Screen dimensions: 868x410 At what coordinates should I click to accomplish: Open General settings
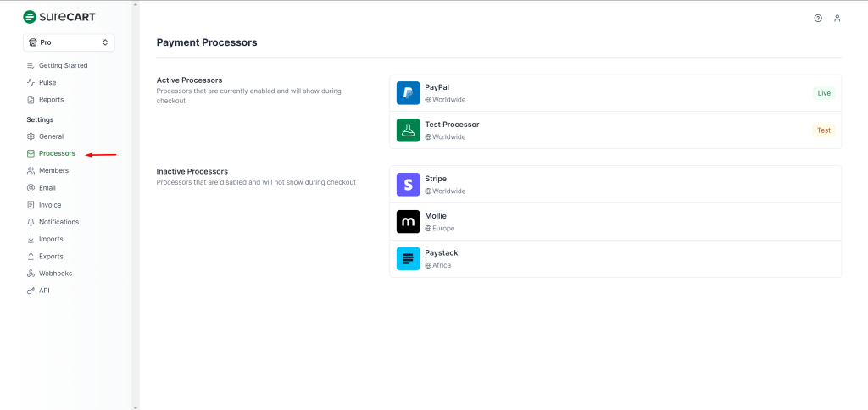click(x=51, y=136)
